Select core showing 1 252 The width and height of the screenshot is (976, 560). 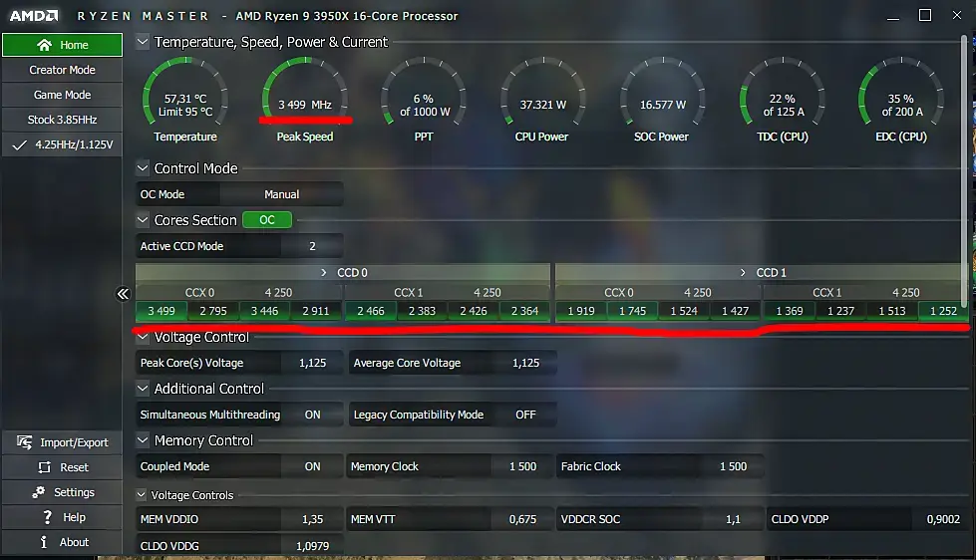click(x=943, y=311)
